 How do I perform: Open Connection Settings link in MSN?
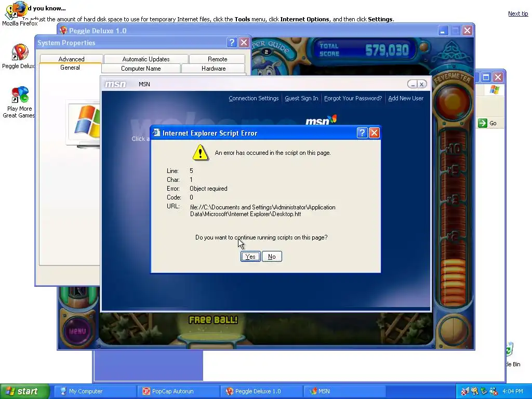tap(254, 98)
